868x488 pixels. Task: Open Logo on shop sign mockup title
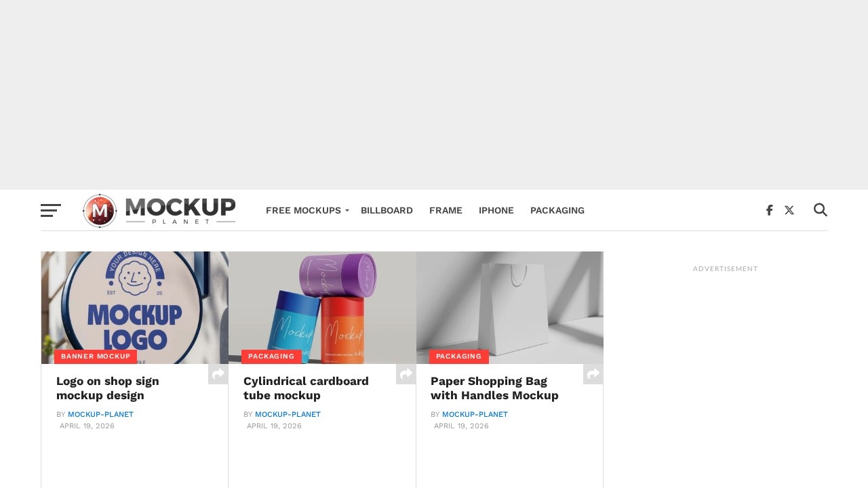coord(108,388)
